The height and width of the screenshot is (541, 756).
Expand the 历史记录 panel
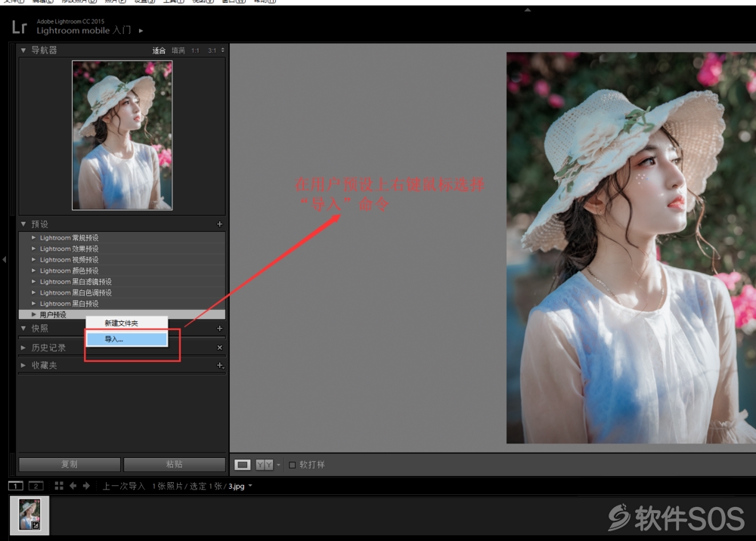[23, 348]
